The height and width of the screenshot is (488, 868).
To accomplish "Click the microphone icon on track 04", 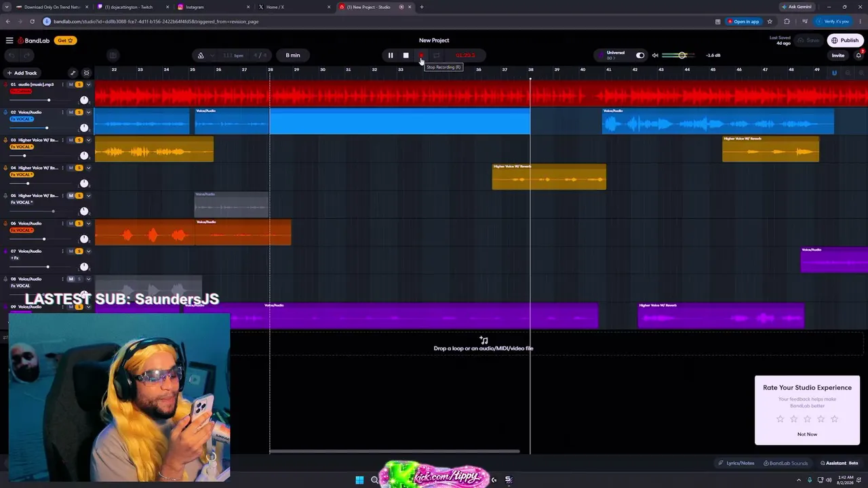I will click(5, 168).
